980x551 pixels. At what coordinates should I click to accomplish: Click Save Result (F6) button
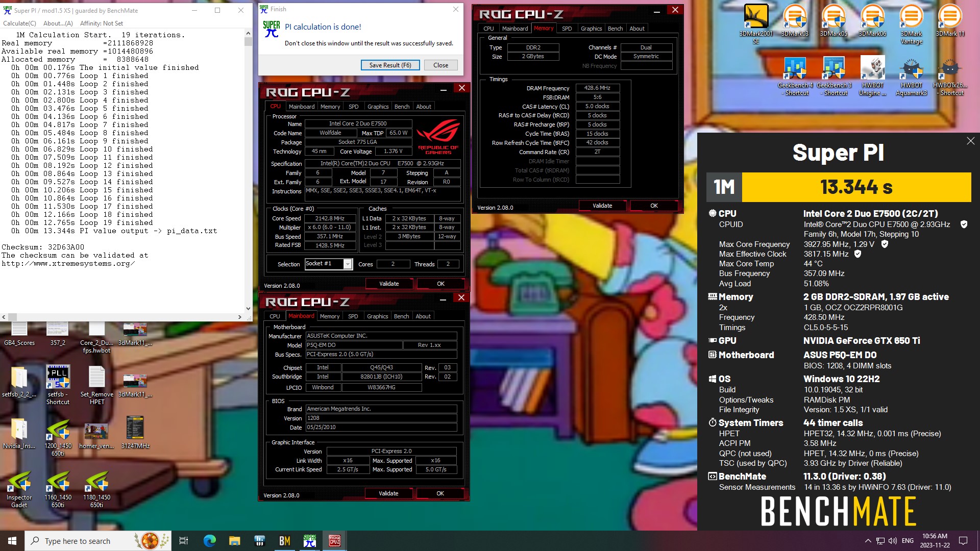pos(390,65)
